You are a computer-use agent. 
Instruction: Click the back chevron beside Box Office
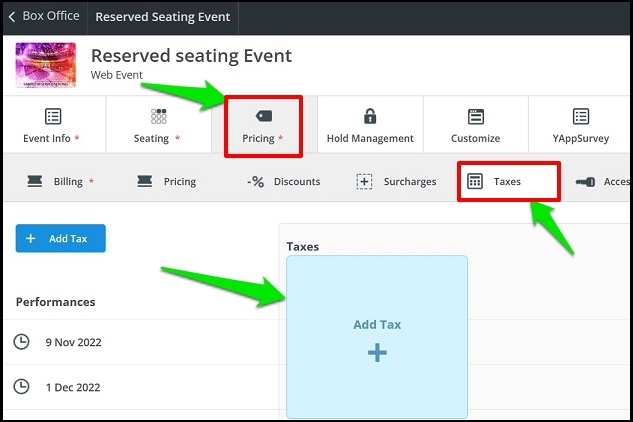[12, 17]
